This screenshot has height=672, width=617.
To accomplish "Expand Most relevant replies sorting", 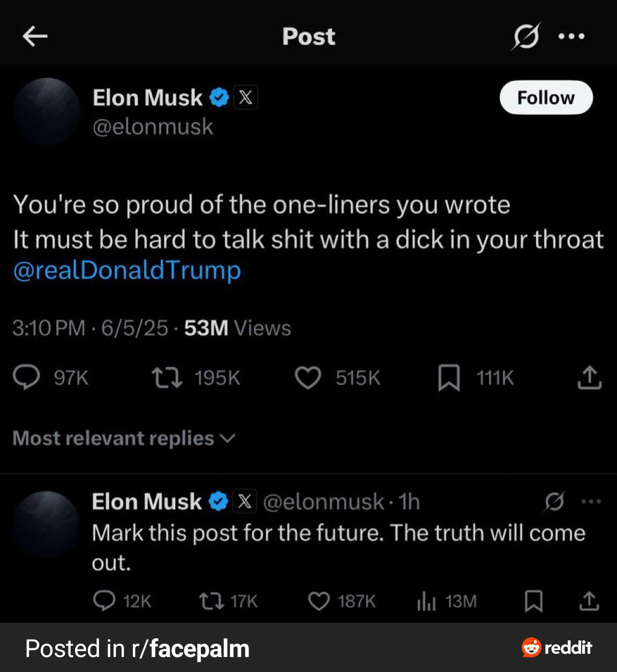I will pos(124,438).
